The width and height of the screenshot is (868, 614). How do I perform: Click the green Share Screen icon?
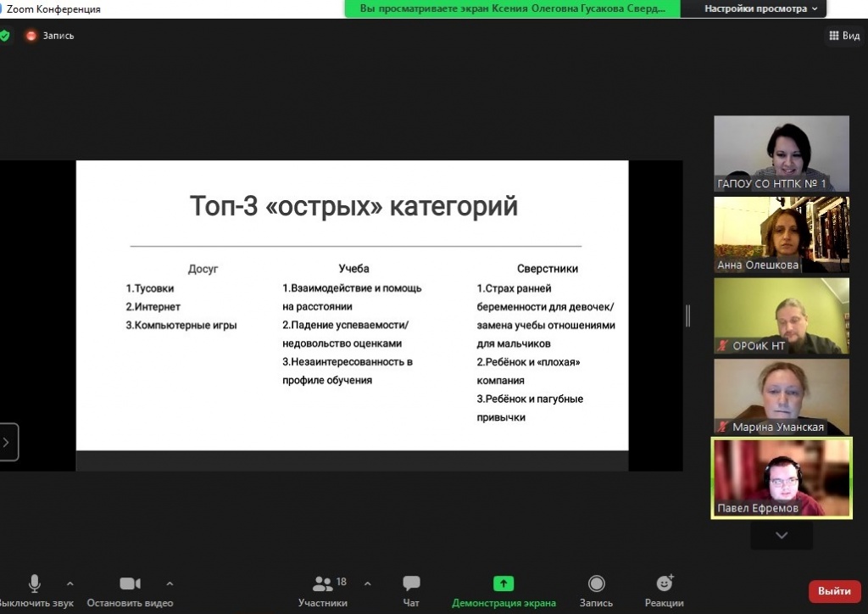pos(504,584)
